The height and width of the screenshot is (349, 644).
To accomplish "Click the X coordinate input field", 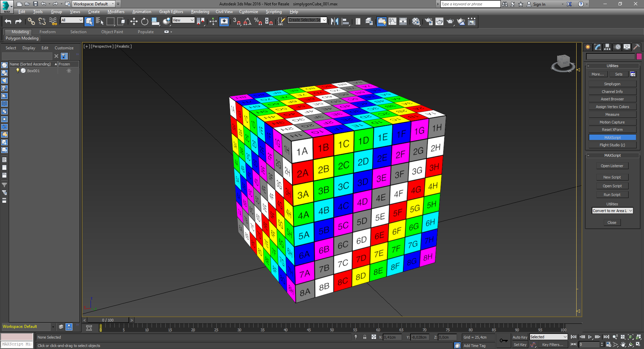I will click(392, 337).
